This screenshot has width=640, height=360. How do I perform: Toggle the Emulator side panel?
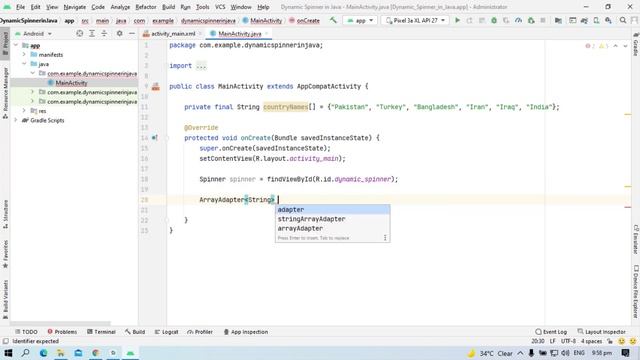pyautogui.click(x=636, y=239)
